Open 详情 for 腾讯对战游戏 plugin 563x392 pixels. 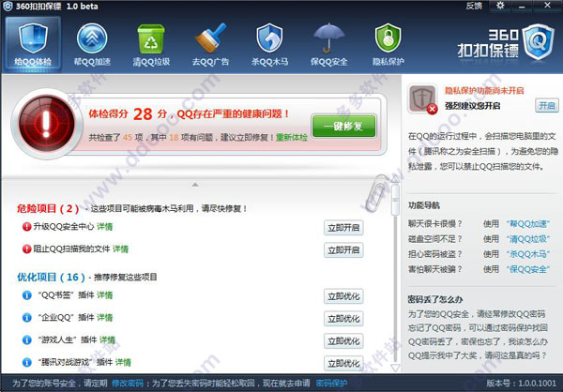(123, 363)
